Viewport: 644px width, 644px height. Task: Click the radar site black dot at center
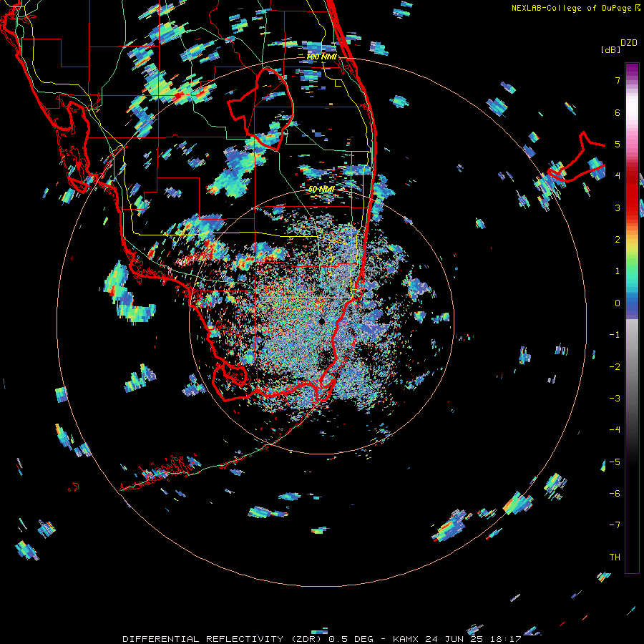point(321,321)
